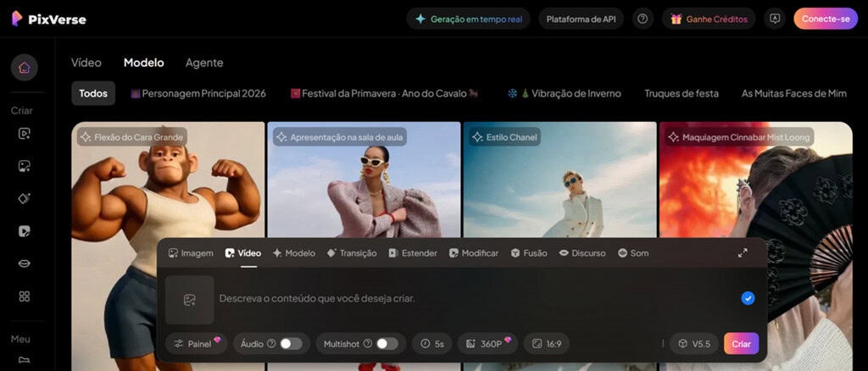Enable the Multishot toggle
The height and width of the screenshot is (371, 868).
[387, 344]
